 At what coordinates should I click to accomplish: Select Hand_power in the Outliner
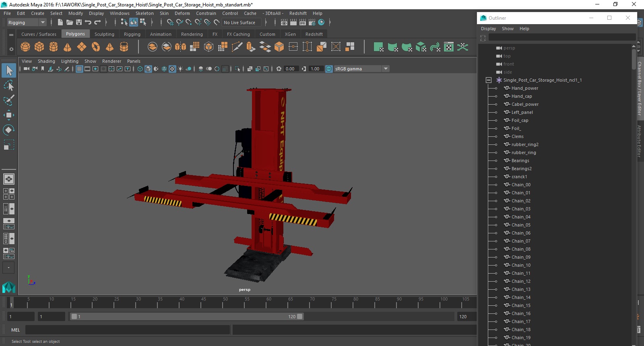tap(524, 88)
